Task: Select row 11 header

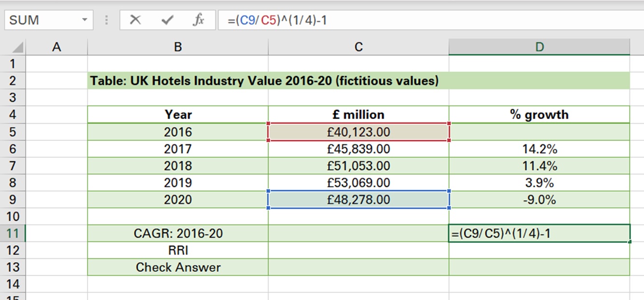Action: 13,233
